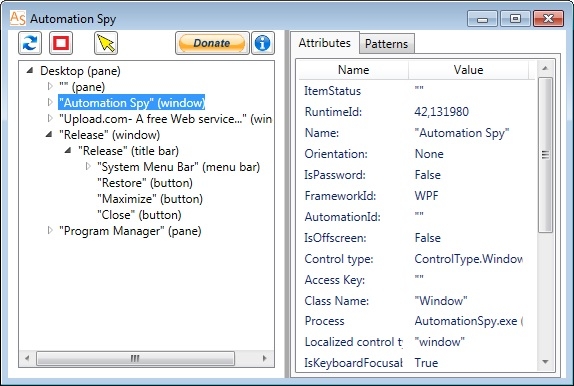The image size is (574, 386).
Task: Collapse the "Release" (title bar) node
Action: tap(68, 150)
